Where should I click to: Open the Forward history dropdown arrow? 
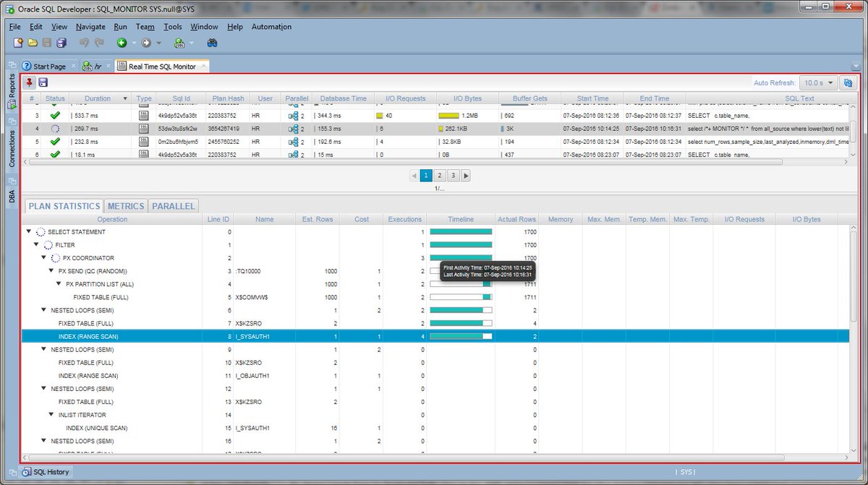coord(158,43)
